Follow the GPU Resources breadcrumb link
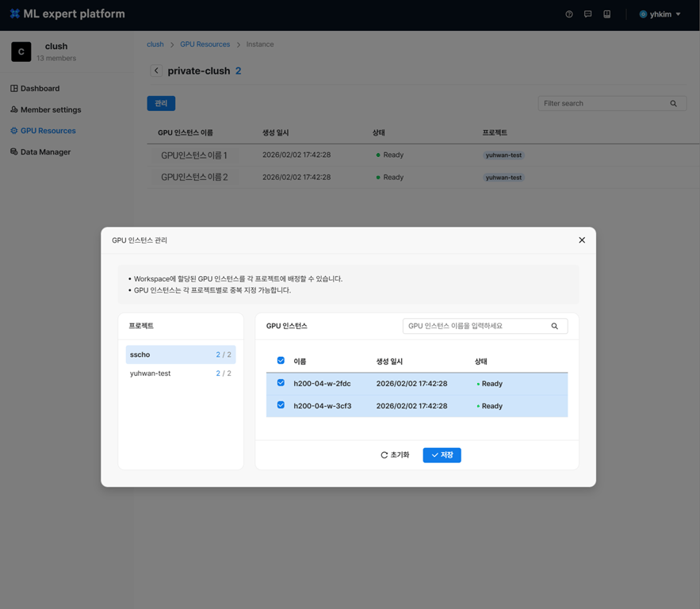700x609 pixels. 205,44
